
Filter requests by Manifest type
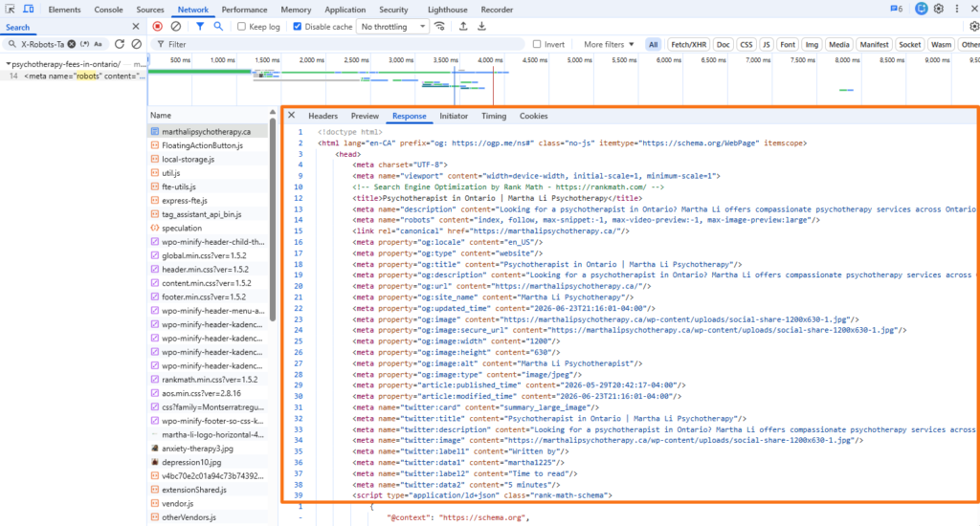(x=874, y=44)
